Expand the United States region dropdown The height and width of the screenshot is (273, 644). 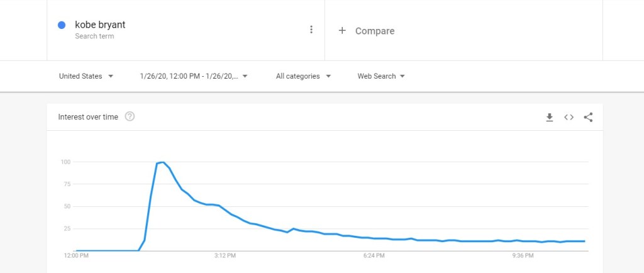[x=86, y=76]
